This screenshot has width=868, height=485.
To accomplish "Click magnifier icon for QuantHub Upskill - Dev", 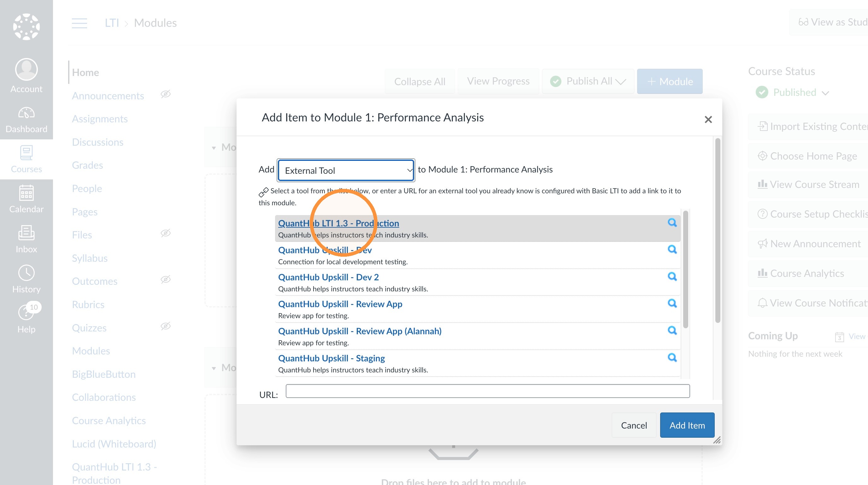I will pos(672,249).
